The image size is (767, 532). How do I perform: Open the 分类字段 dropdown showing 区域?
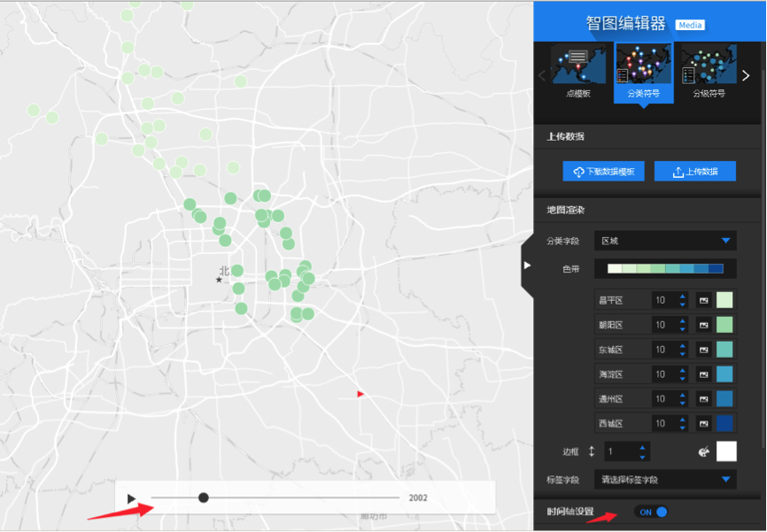click(665, 241)
